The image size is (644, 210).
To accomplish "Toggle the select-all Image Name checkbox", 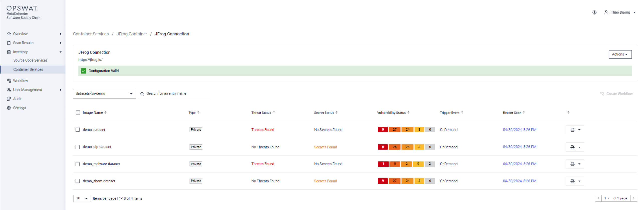I will tap(78, 113).
